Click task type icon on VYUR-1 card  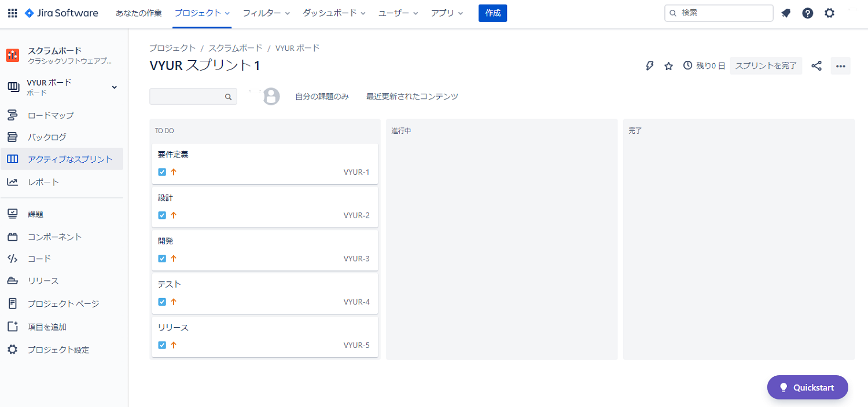point(162,172)
